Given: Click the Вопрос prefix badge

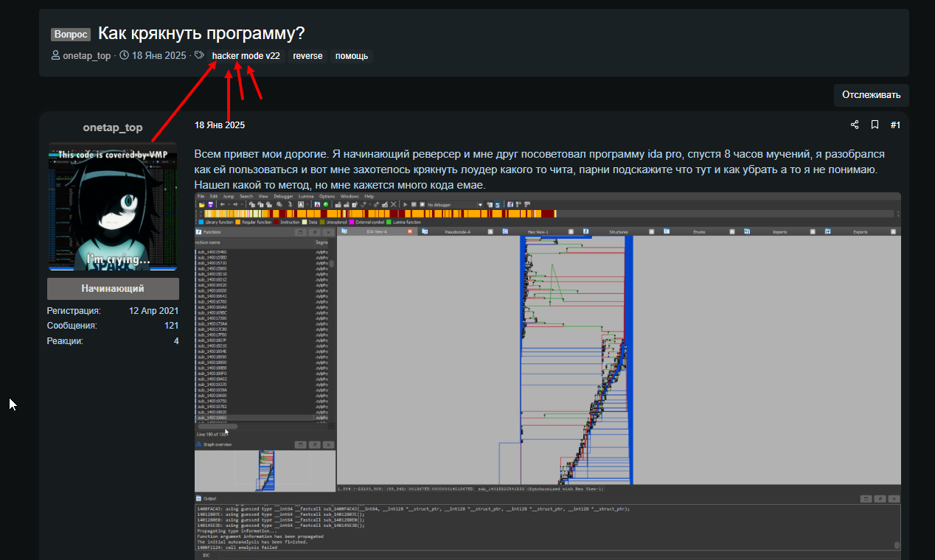Looking at the screenshot, I should point(71,35).
